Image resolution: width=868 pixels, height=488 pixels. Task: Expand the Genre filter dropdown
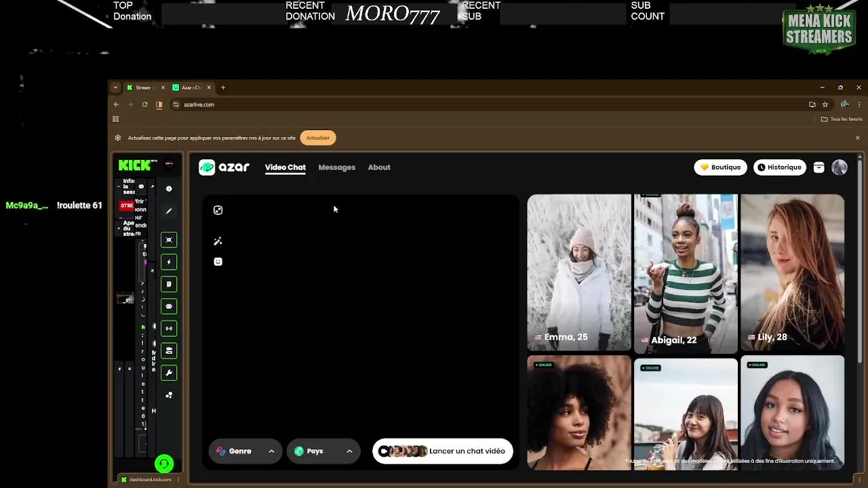(245, 451)
